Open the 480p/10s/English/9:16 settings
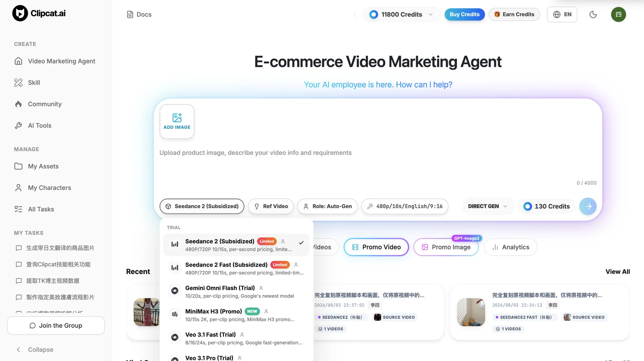This screenshot has width=644, height=361. point(405,206)
